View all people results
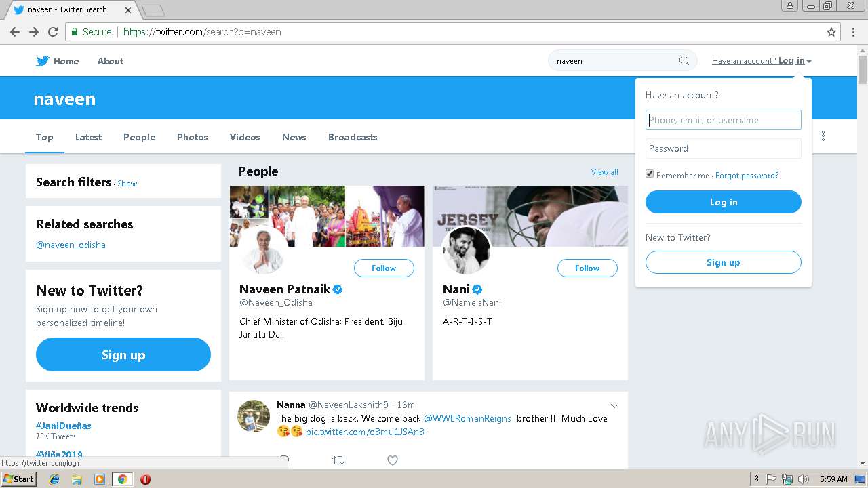The height and width of the screenshot is (488, 868). (x=604, y=172)
